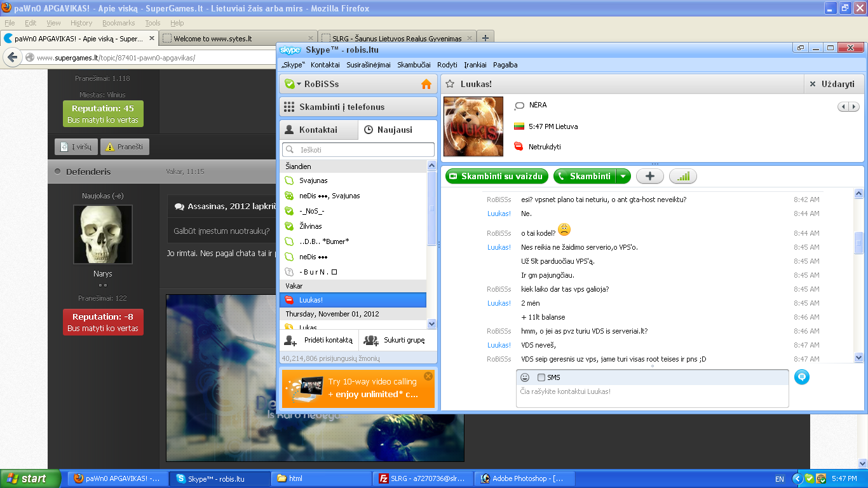Click the Firefox address bar URL
This screenshot has width=868, height=488.
pos(116,58)
